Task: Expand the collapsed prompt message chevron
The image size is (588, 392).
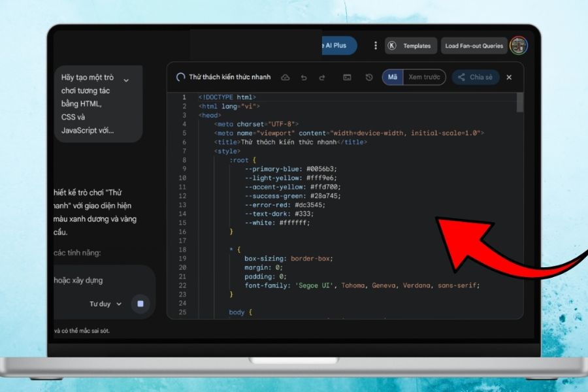Action: point(126,80)
